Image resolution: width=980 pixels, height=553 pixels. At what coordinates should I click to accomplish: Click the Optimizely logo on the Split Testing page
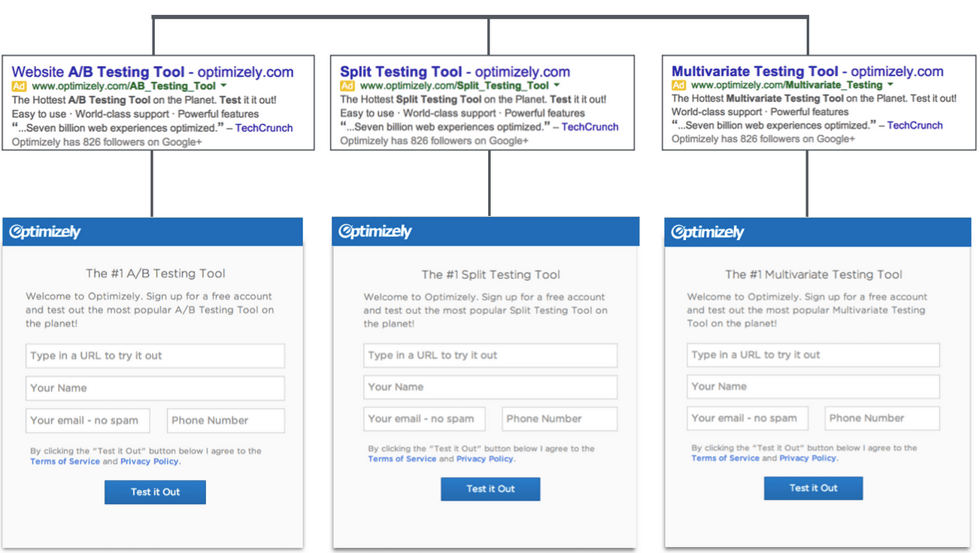[x=375, y=231]
